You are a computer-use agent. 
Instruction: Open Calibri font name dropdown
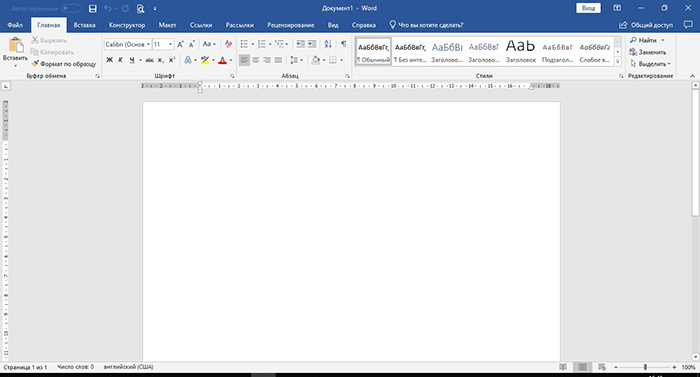pyautogui.click(x=148, y=44)
